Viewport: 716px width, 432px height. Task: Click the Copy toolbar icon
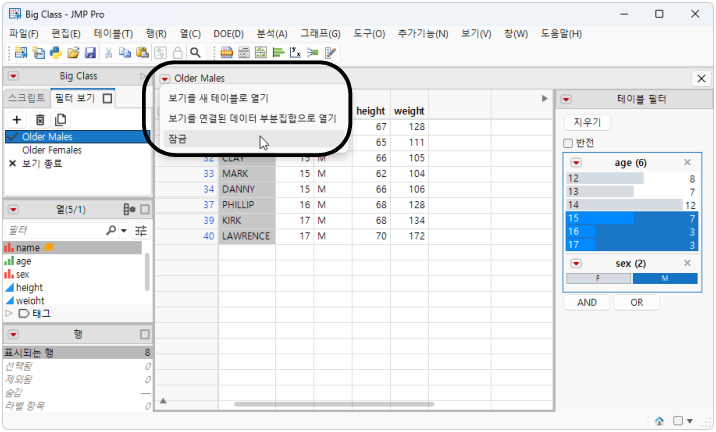click(x=125, y=53)
